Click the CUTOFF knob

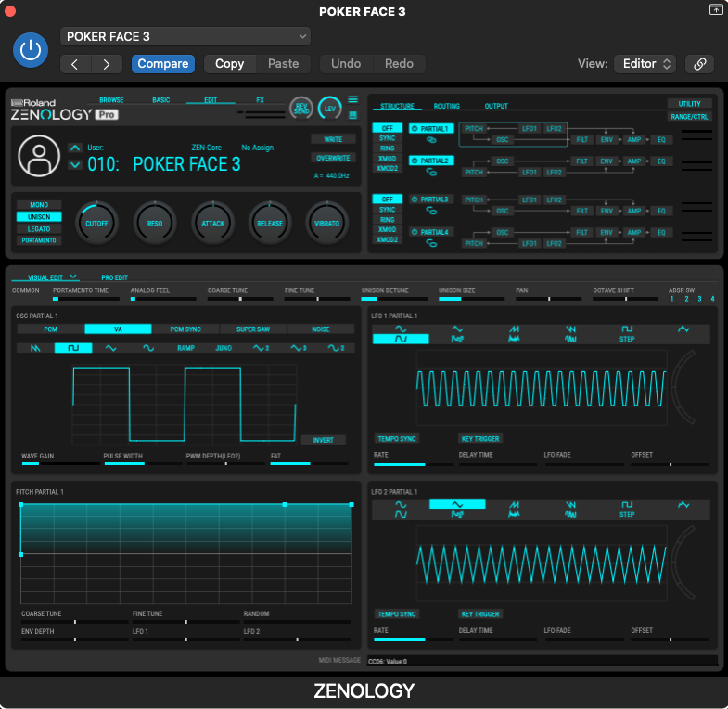pos(96,224)
